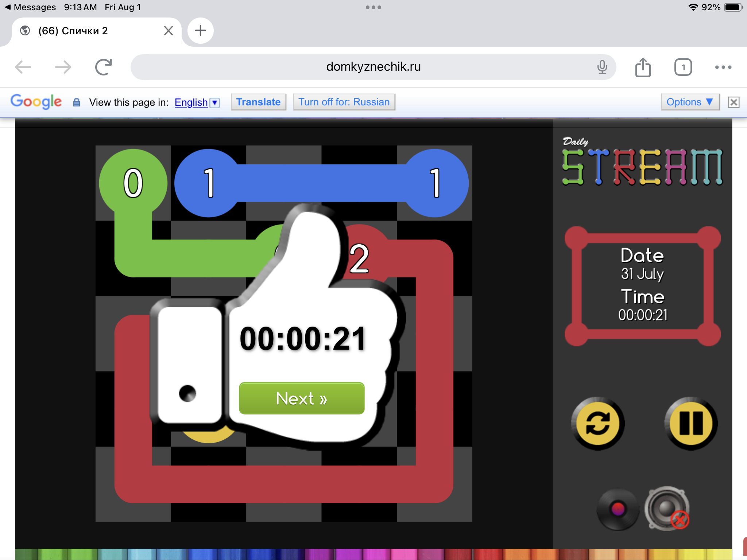Click the Translate button
The width and height of the screenshot is (747, 560).
258,102
